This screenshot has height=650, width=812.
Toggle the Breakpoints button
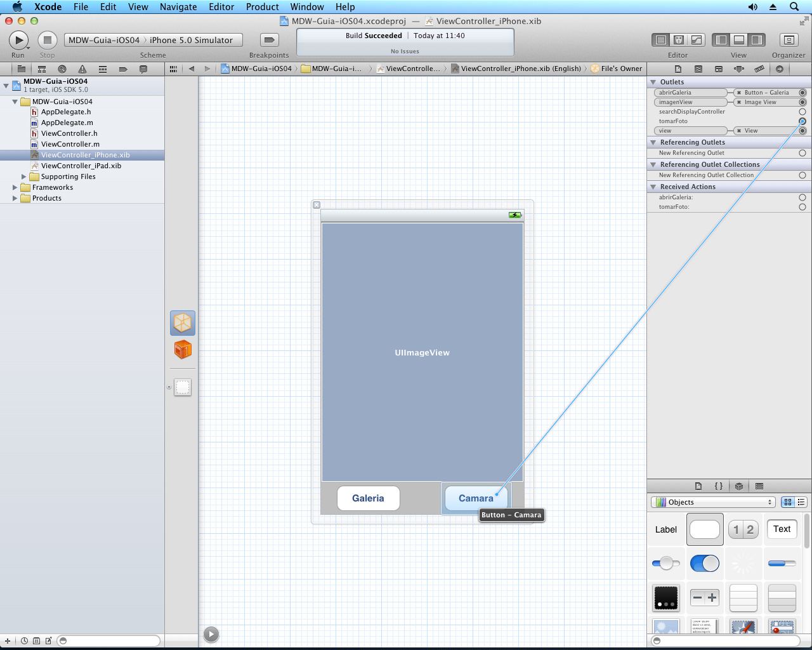tap(269, 40)
